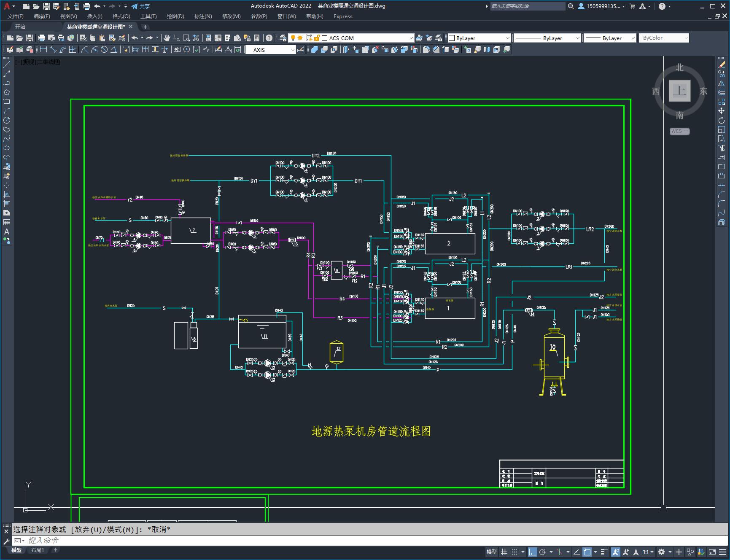Select the Table tool in draw toolbar
The image size is (730, 560).
click(x=7, y=222)
